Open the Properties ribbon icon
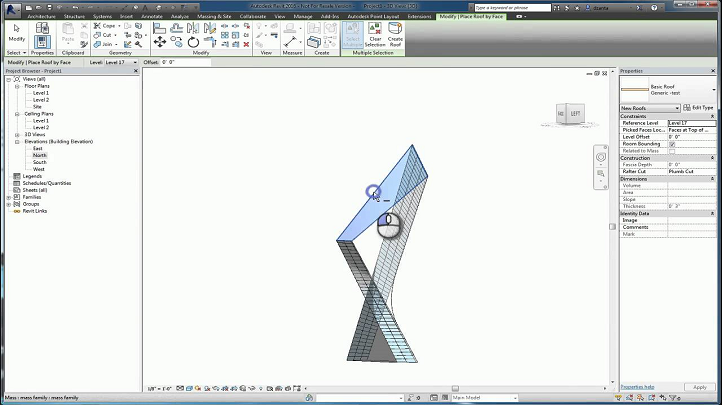 coord(42,39)
